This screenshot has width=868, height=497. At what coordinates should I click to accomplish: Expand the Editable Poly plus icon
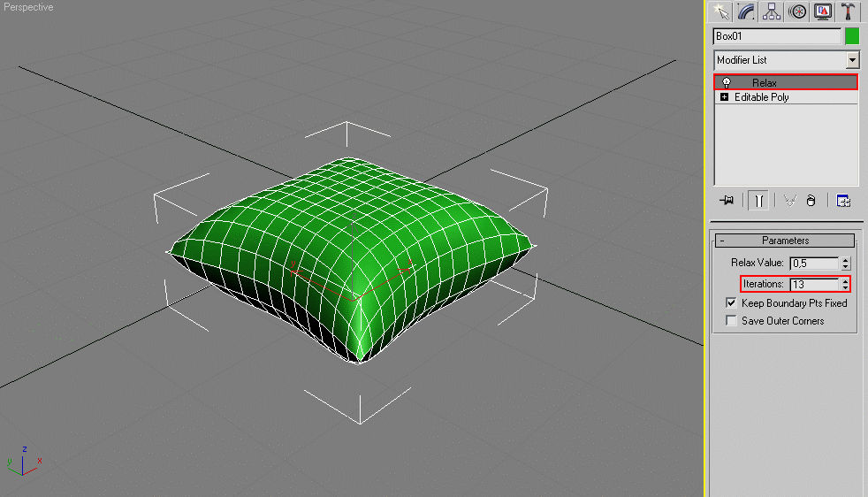pos(724,97)
